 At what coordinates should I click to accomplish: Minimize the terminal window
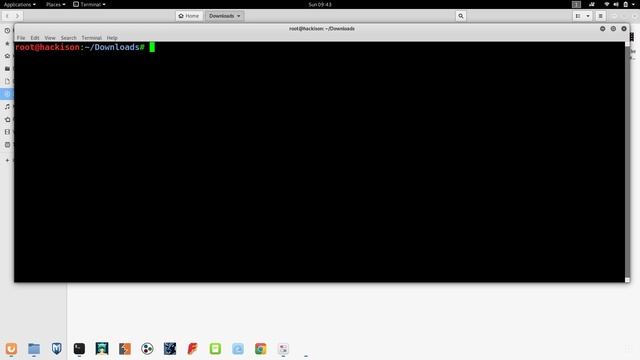(602, 29)
